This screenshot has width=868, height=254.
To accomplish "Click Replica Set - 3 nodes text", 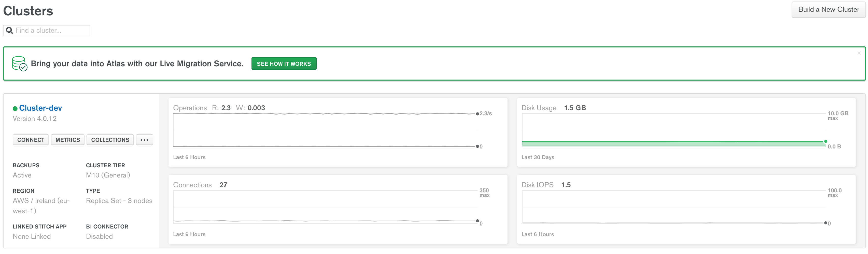I will point(119,201).
